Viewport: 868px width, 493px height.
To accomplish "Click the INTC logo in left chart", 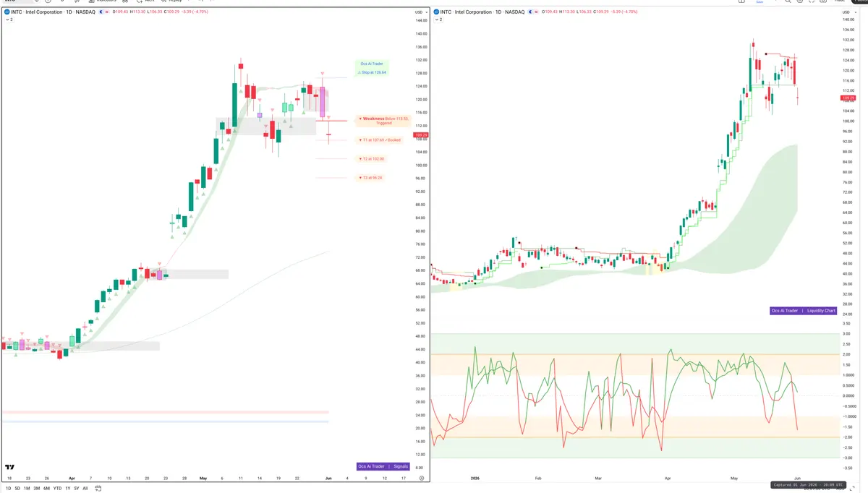I will coord(7,12).
